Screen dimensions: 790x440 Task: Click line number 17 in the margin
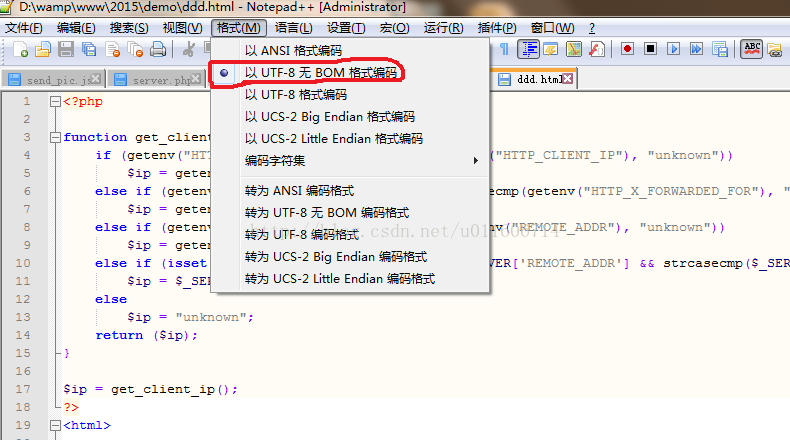point(23,389)
